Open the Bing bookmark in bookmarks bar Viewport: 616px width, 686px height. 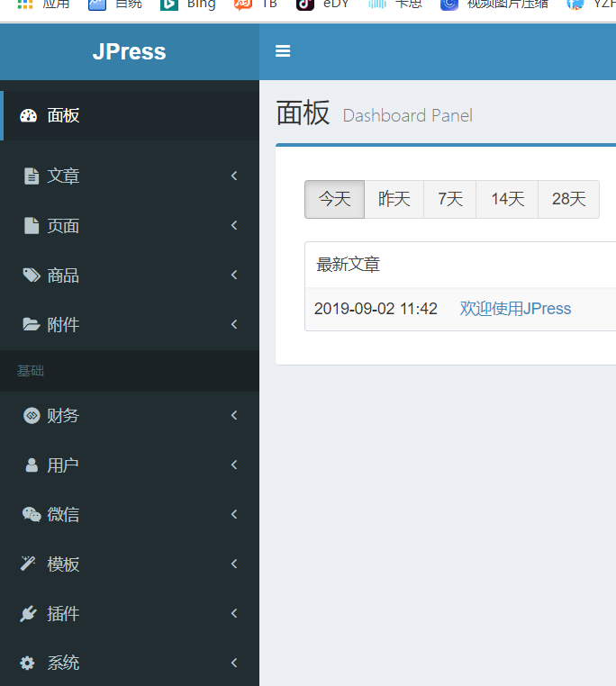189,4
